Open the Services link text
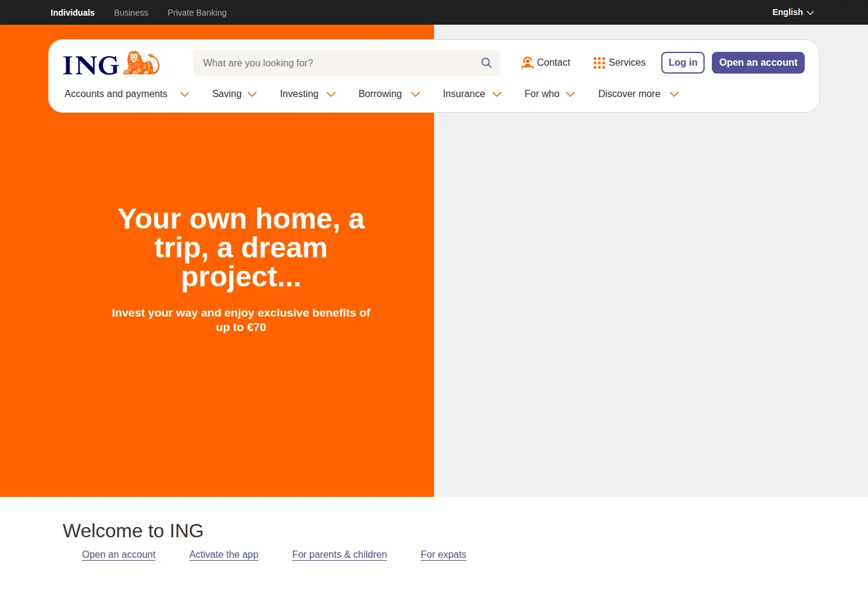 coord(627,63)
